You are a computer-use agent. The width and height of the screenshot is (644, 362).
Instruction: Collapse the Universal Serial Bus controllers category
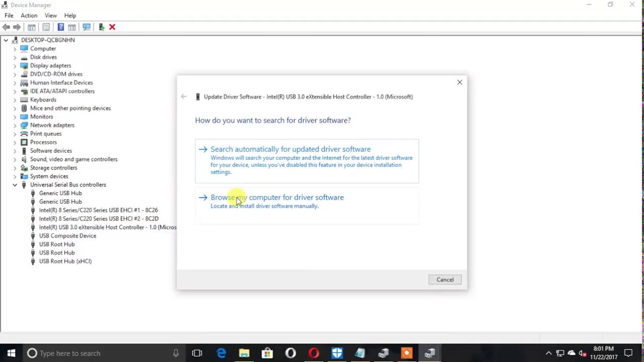15,185
